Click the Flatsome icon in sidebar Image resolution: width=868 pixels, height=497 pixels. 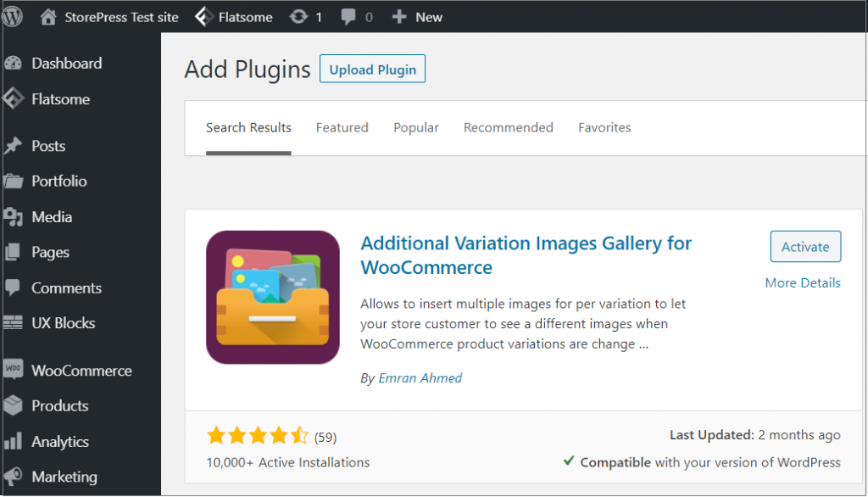point(14,99)
